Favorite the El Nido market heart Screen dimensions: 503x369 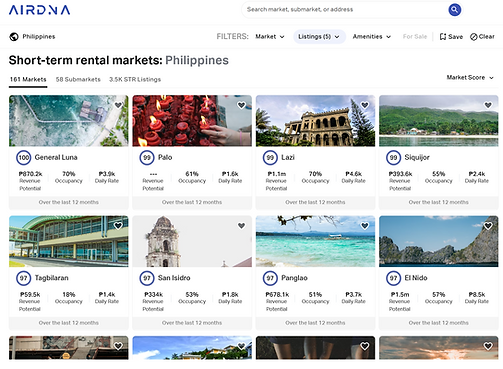click(x=488, y=226)
